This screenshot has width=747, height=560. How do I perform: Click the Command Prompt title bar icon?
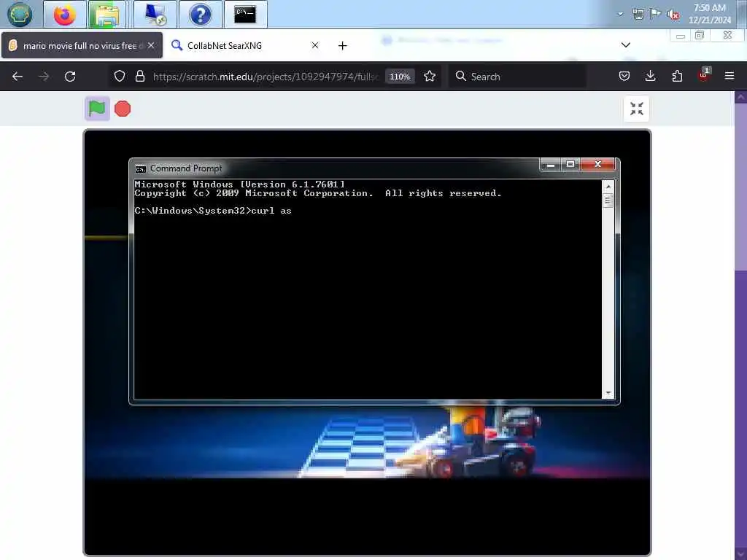click(x=140, y=168)
